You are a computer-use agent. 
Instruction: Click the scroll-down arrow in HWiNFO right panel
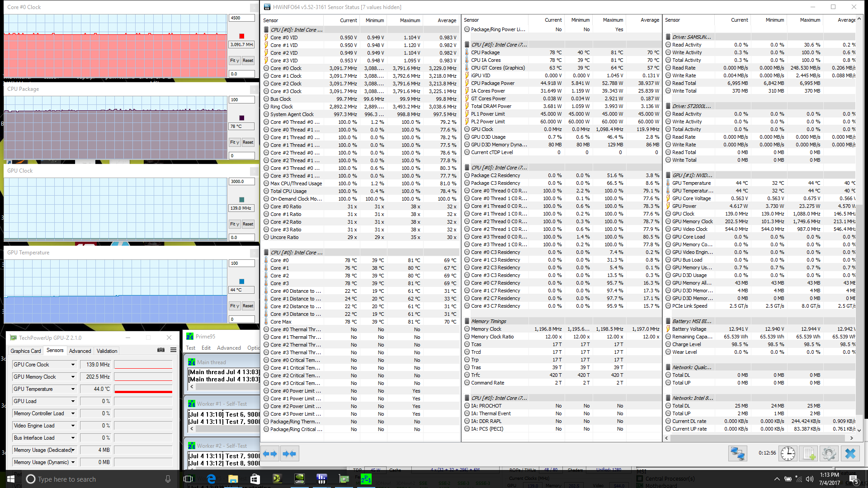(x=859, y=430)
